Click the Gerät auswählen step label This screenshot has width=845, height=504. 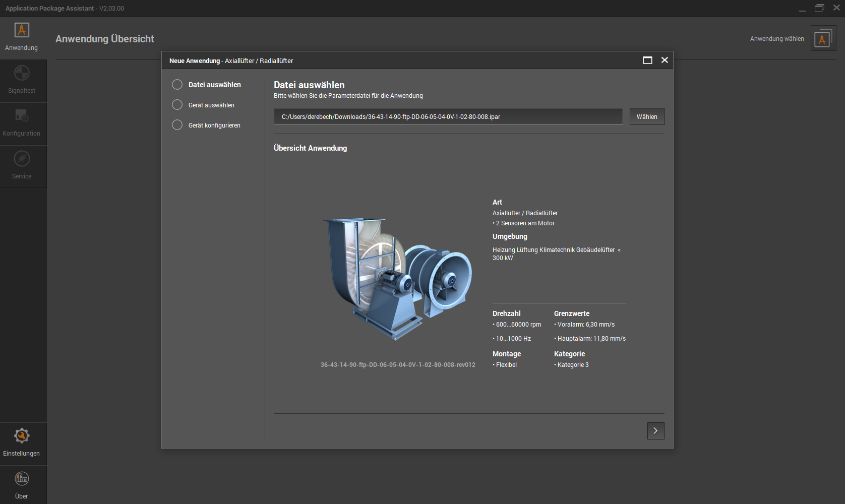pyautogui.click(x=211, y=105)
